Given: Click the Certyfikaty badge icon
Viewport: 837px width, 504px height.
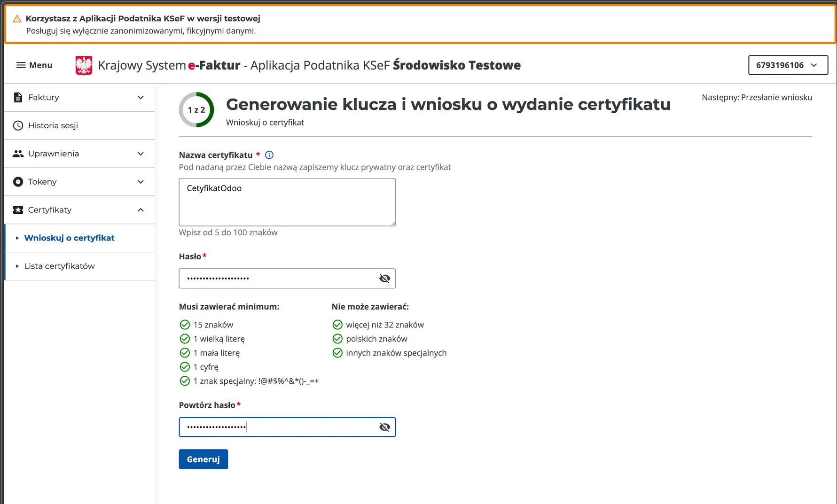Looking at the screenshot, I should [18, 210].
